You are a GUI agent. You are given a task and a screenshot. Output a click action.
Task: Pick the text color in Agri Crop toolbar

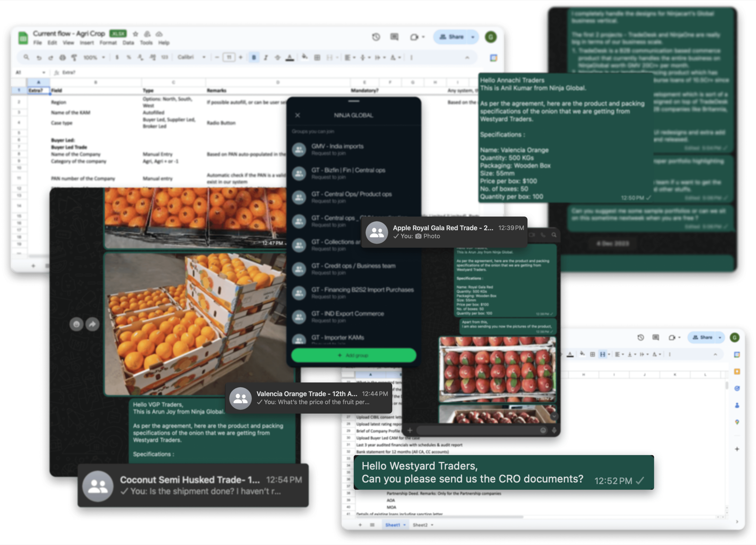point(290,58)
